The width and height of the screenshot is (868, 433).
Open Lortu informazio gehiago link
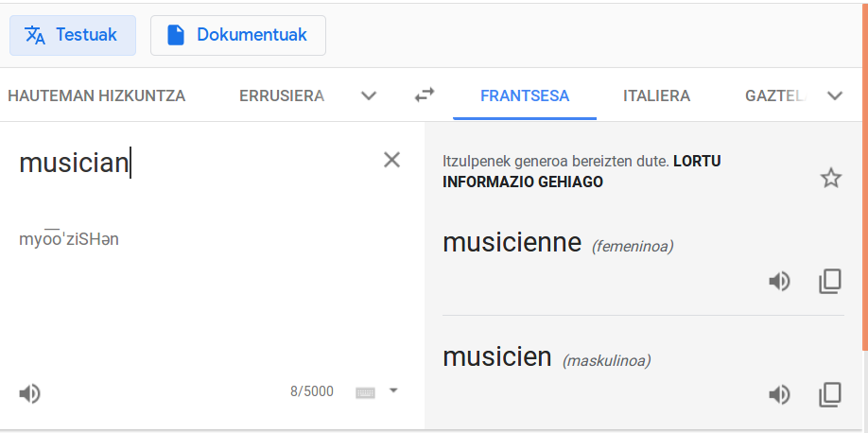click(x=582, y=172)
